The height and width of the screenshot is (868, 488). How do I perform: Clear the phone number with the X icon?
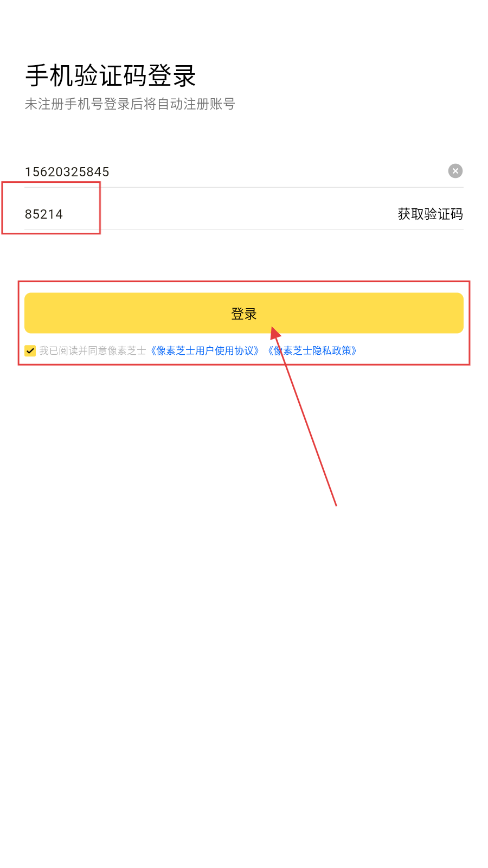[x=455, y=171]
